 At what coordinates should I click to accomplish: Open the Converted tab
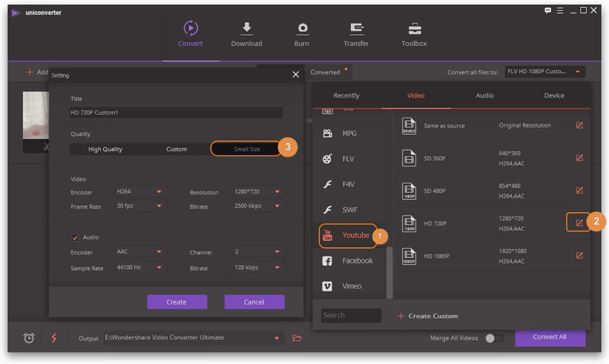(325, 72)
